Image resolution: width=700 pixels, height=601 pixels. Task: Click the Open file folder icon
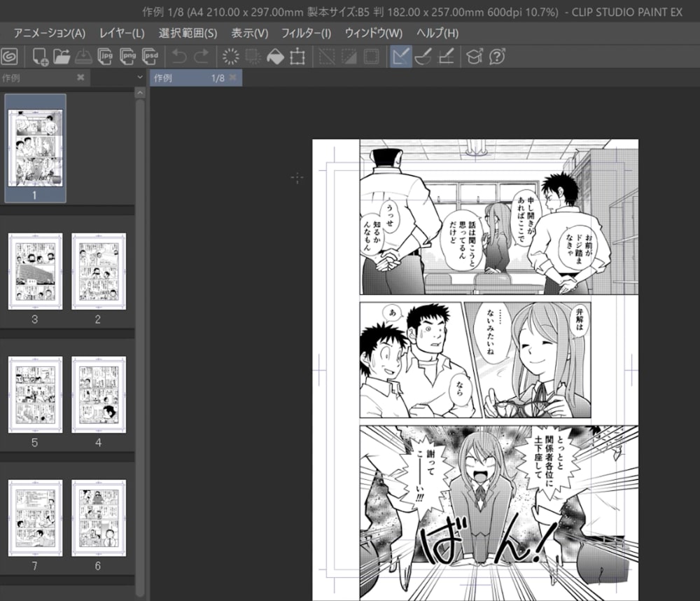pyautogui.click(x=62, y=57)
